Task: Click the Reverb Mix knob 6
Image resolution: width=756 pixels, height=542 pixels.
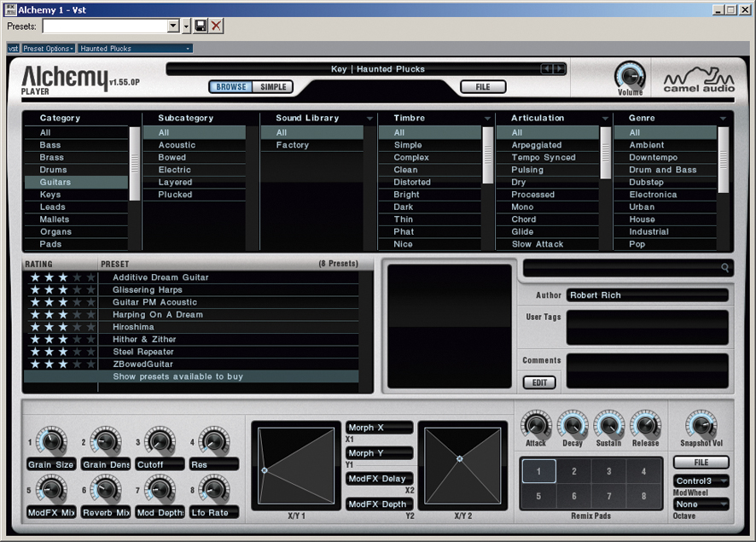Action: pos(106,489)
